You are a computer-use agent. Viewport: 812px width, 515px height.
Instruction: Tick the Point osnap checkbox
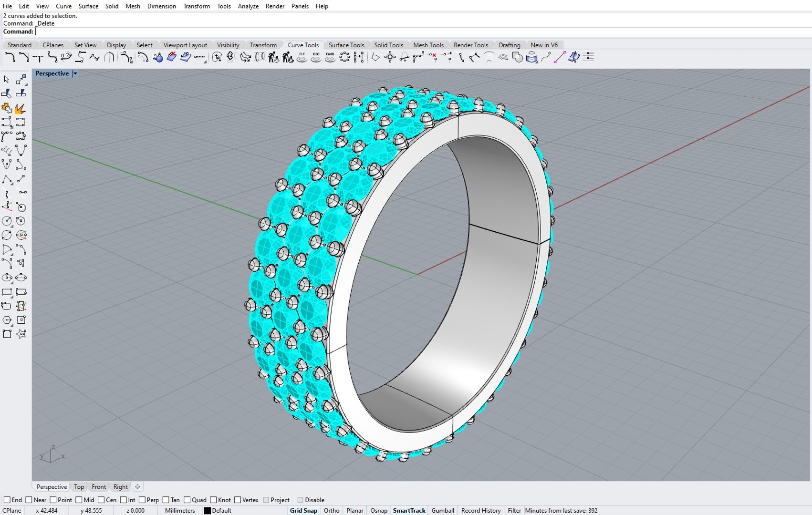[x=53, y=500]
